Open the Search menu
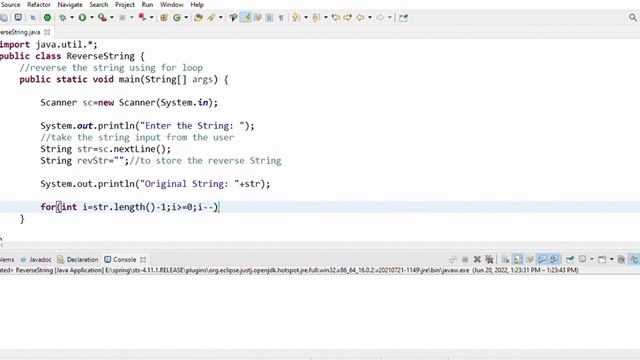Screen dimensions: 640x360 (x=99, y=4)
